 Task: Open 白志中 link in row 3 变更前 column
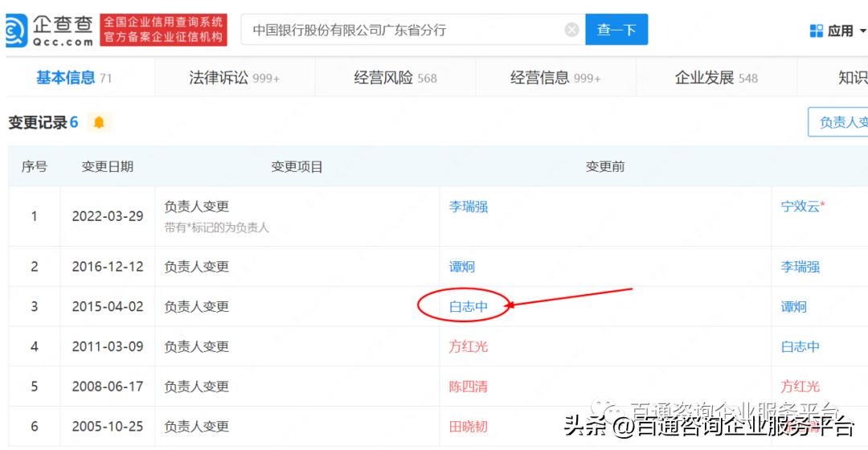pyautogui.click(x=469, y=307)
